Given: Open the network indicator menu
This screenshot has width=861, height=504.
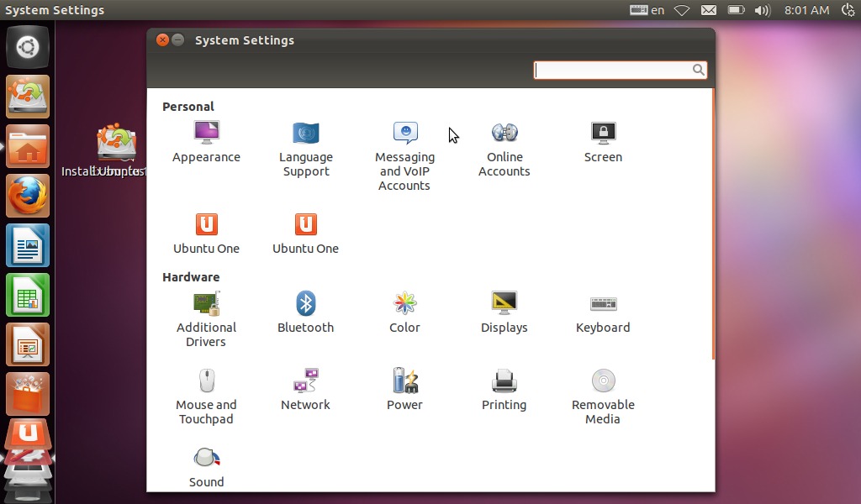Looking at the screenshot, I should (x=682, y=10).
